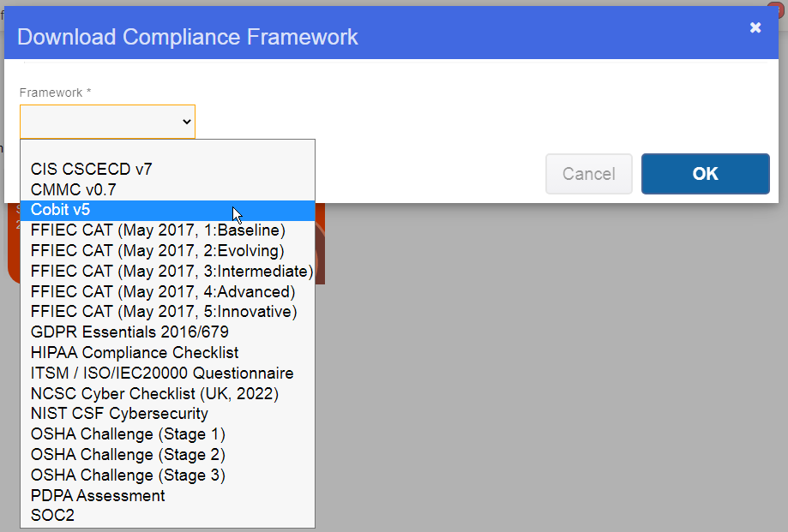Select GDPR Essentials 2016/679
The height and width of the screenshot is (532, 788).
click(167, 332)
